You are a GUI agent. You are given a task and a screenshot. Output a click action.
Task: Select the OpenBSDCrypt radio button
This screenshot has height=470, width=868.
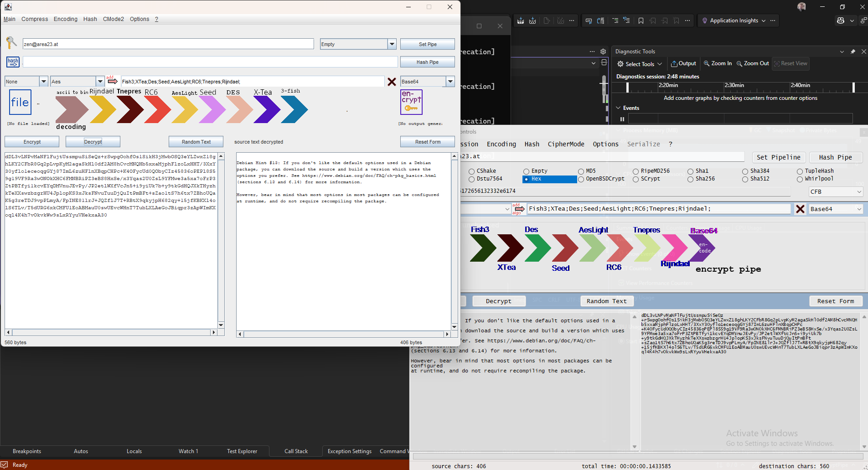(x=581, y=179)
